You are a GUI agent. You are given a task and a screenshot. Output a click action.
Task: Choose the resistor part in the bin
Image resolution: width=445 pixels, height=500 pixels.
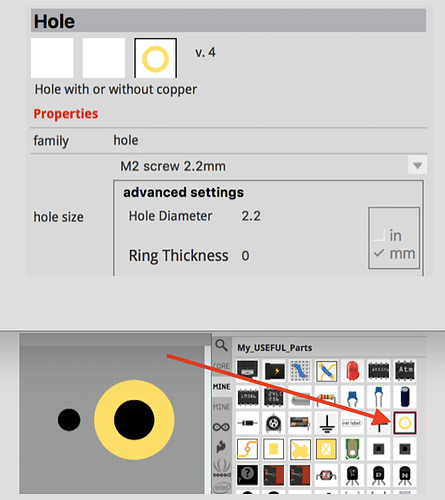pos(327,397)
